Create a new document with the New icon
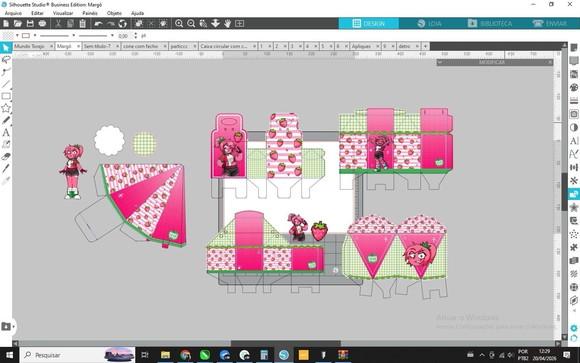 pyautogui.click(x=6, y=23)
